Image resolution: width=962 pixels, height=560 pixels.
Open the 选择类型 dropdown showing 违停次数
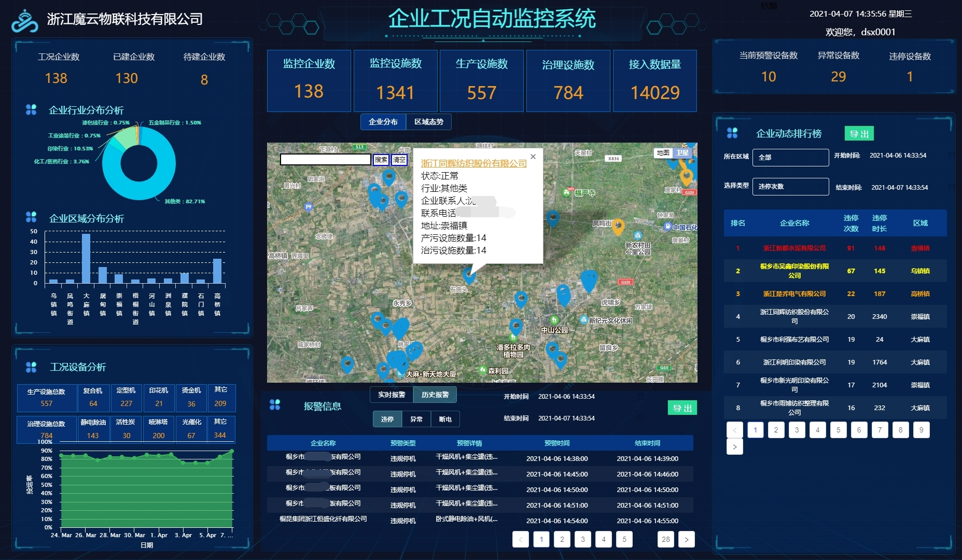(x=790, y=186)
